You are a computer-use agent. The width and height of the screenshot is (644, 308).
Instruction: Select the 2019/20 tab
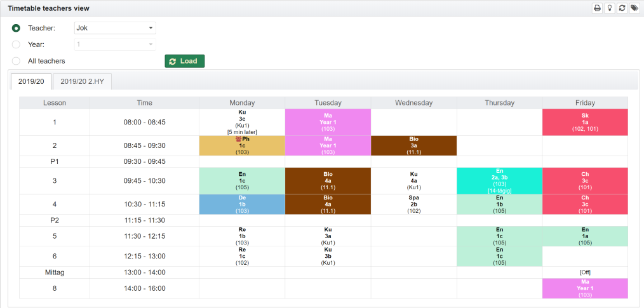pyautogui.click(x=31, y=81)
